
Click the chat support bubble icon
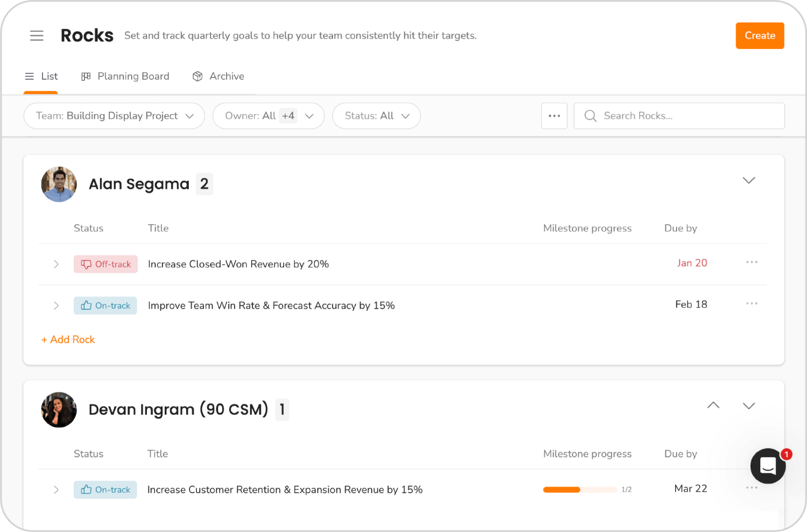click(768, 466)
